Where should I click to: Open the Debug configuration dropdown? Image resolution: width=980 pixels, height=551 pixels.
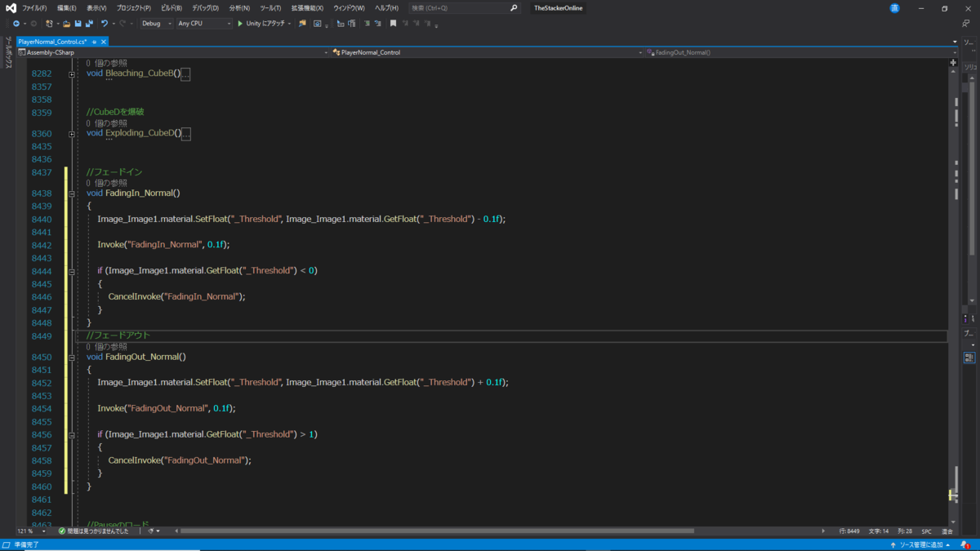tap(157, 24)
